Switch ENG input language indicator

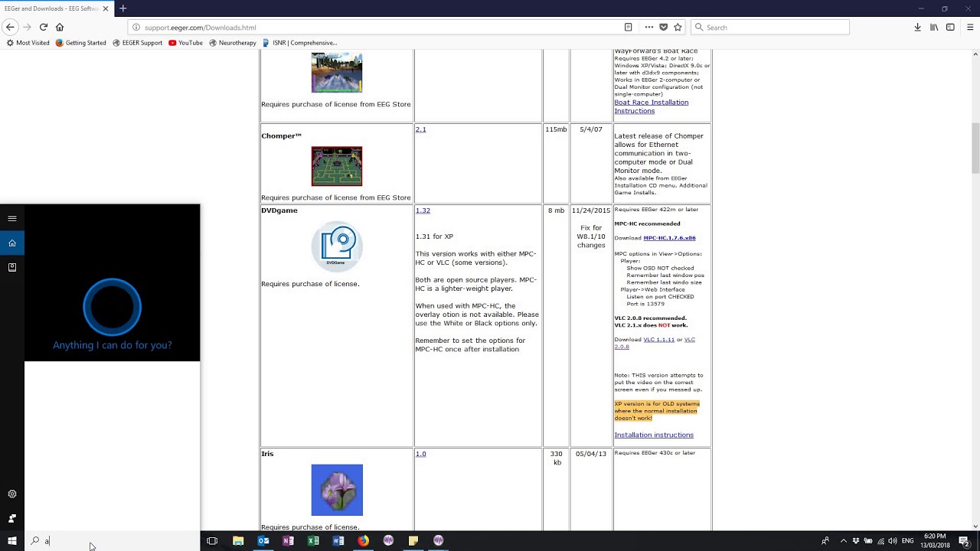(x=908, y=540)
